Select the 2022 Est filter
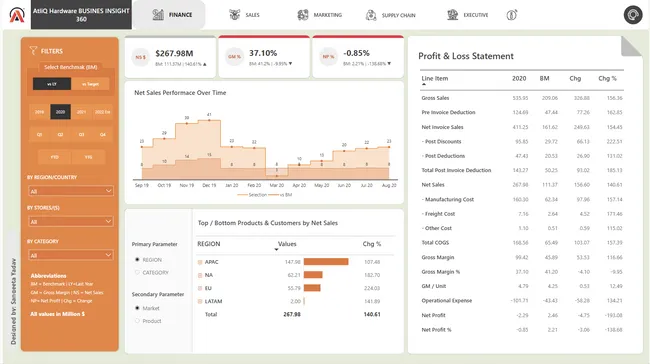Image resolution: width=650 pixels, height=364 pixels. coord(102,112)
